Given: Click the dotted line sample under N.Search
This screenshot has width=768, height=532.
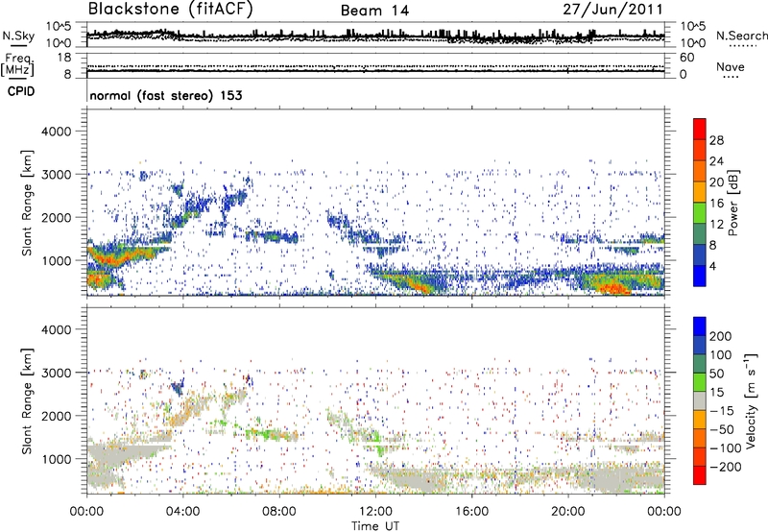Looking at the screenshot, I should point(743,46).
